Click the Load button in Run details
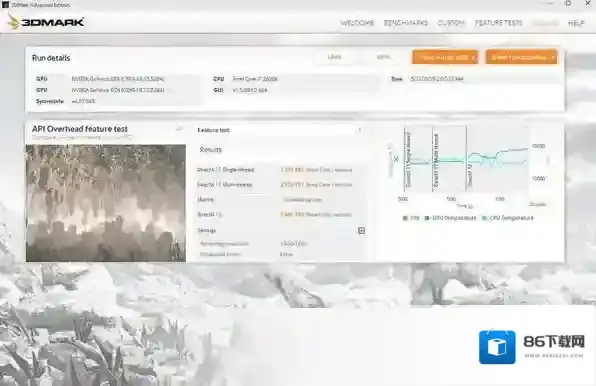The width and height of the screenshot is (596, 386). click(334, 57)
